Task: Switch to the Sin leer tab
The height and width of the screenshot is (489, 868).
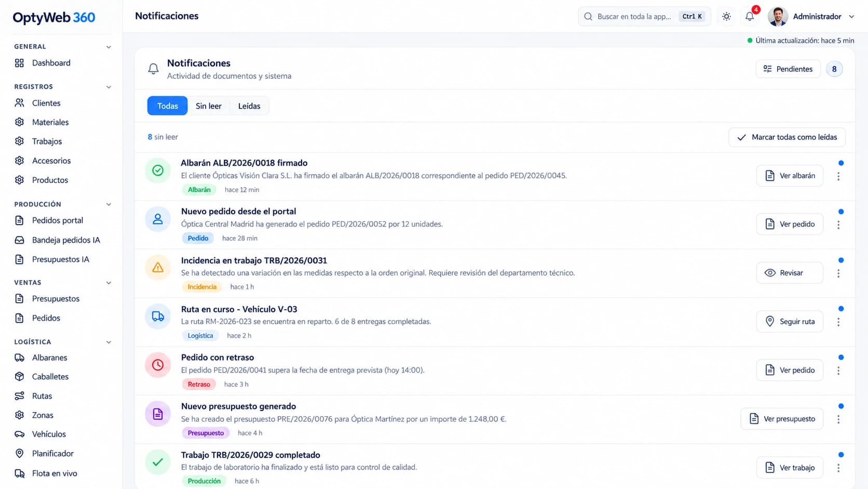Action: (209, 106)
